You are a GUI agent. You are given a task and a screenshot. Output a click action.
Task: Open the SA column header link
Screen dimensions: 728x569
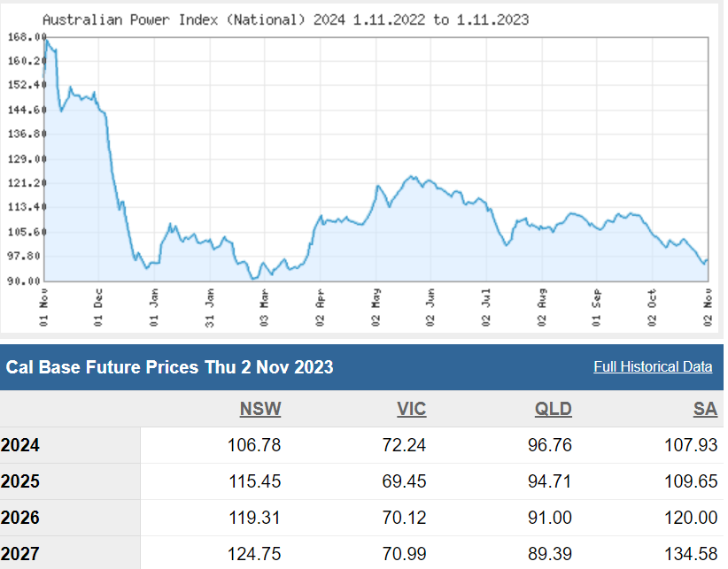[x=705, y=409]
